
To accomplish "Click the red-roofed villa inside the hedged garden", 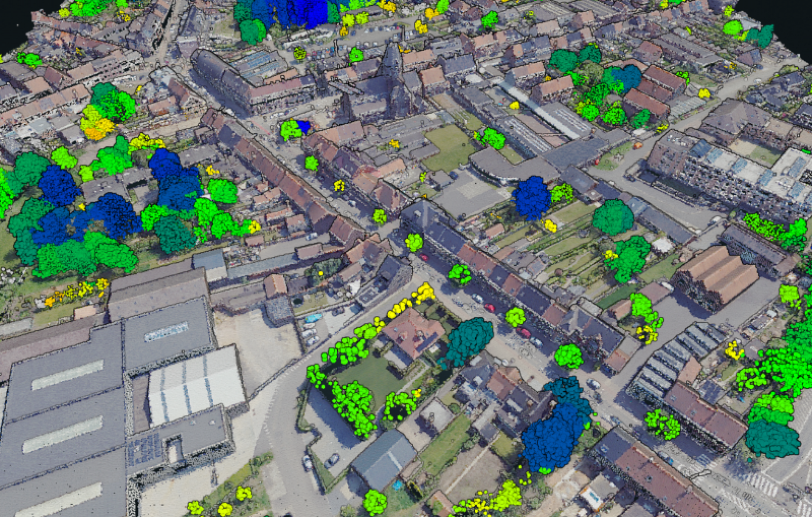I will pos(413,332).
